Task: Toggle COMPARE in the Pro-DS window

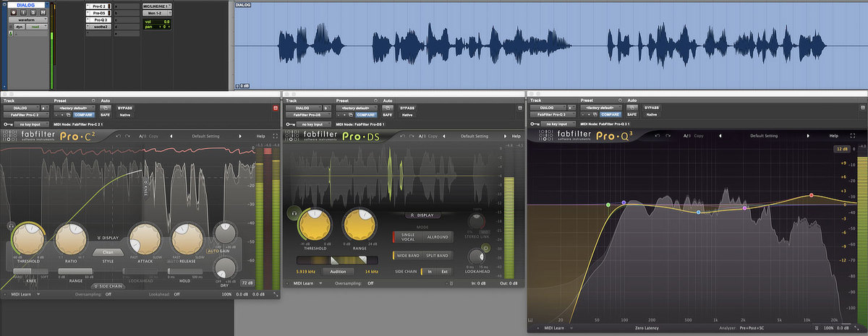Action: click(x=366, y=115)
